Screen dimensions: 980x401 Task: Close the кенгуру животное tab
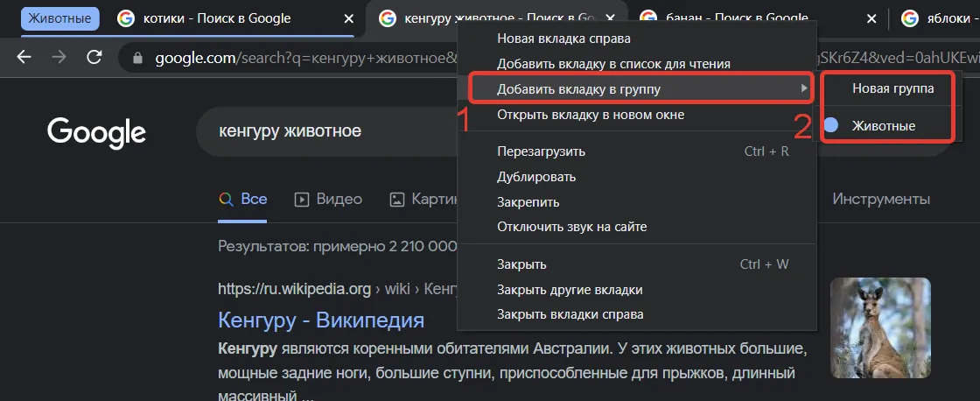click(612, 18)
